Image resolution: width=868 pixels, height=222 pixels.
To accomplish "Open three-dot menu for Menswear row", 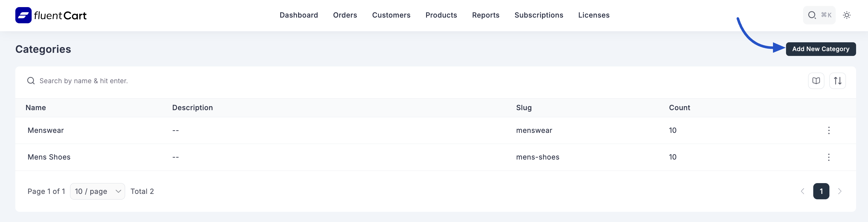I will 829,131.
